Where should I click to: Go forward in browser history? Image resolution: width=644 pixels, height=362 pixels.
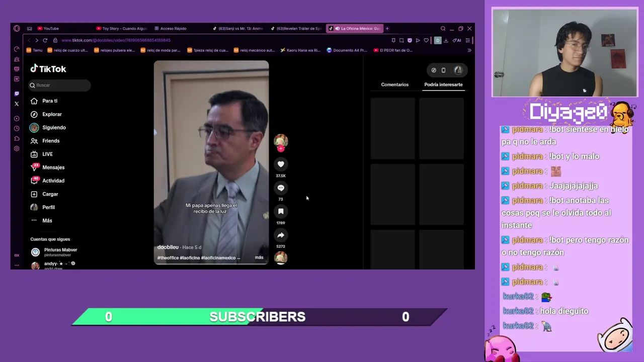point(37,40)
